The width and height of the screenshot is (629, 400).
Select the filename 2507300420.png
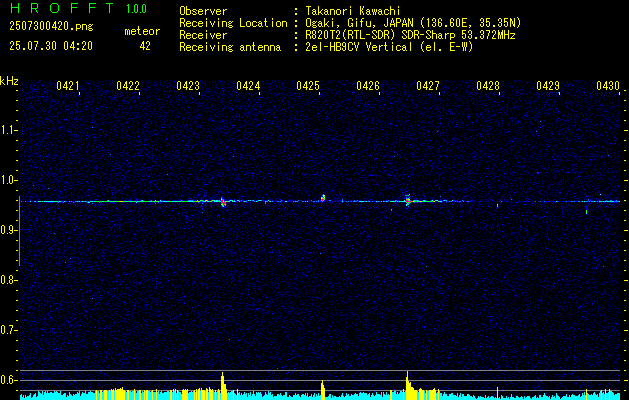pyautogui.click(x=51, y=26)
